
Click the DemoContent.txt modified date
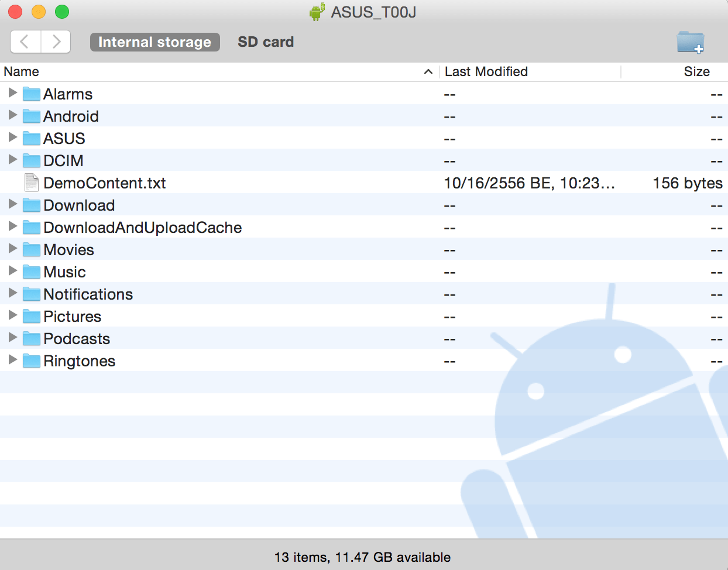coord(530,183)
